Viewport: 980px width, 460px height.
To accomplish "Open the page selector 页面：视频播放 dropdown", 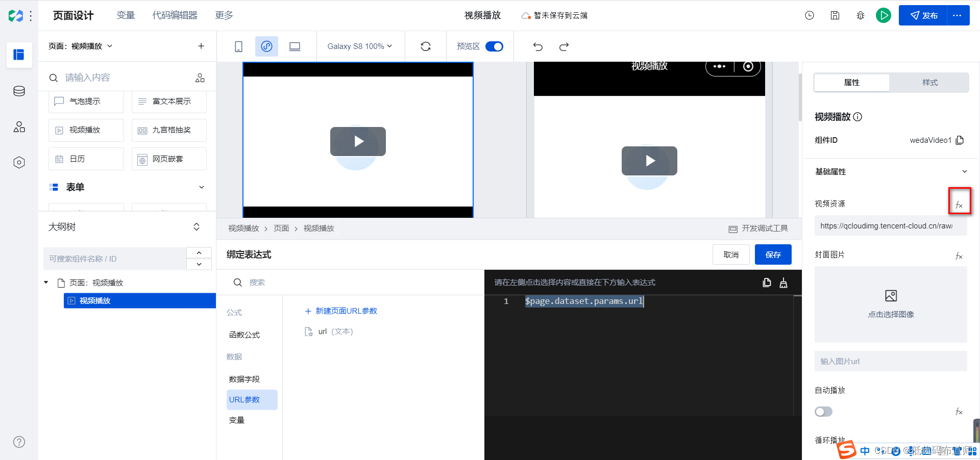I will click(x=80, y=46).
